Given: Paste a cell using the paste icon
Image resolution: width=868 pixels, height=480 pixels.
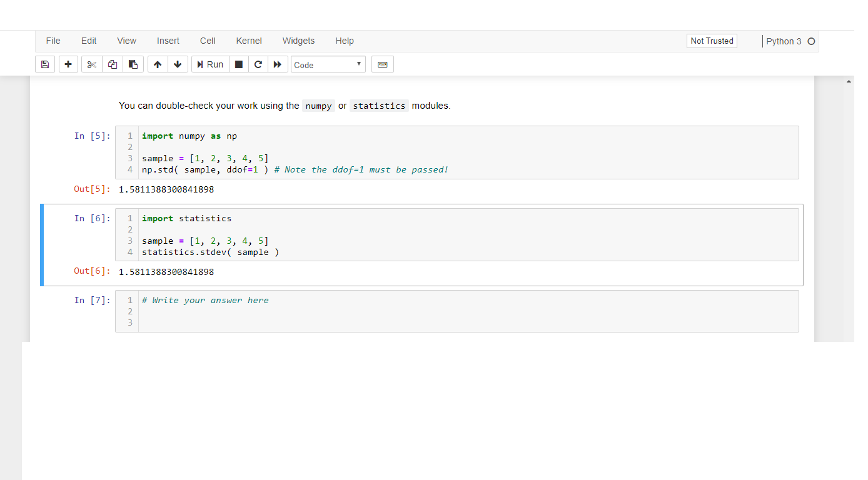Looking at the screenshot, I should (x=133, y=64).
